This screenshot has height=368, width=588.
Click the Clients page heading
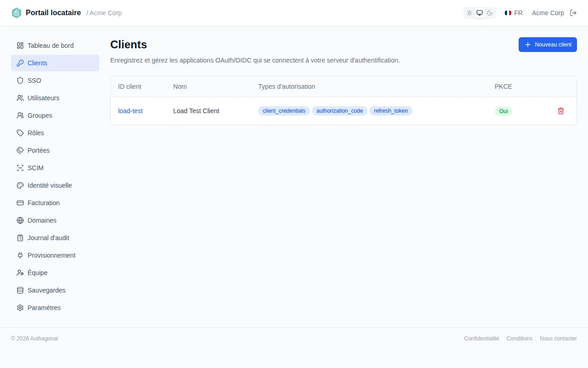129,45
